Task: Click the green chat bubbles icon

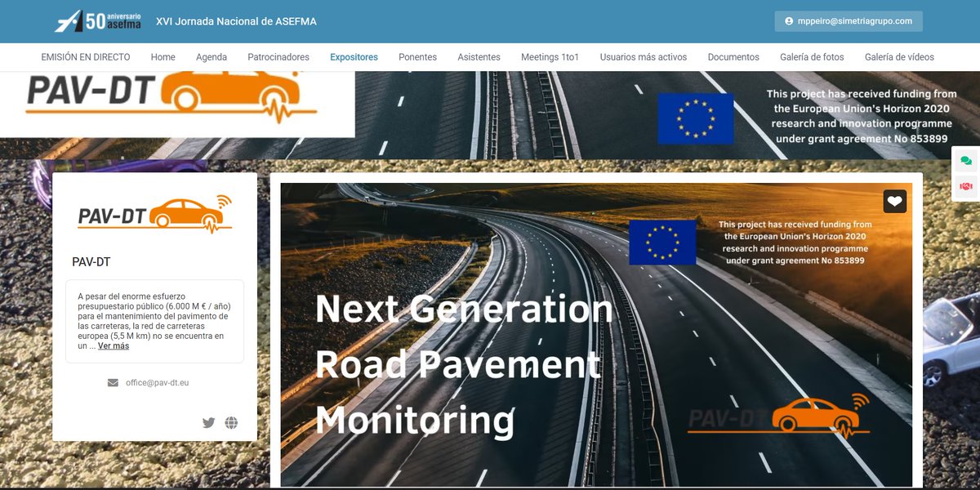Action: click(966, 161)
